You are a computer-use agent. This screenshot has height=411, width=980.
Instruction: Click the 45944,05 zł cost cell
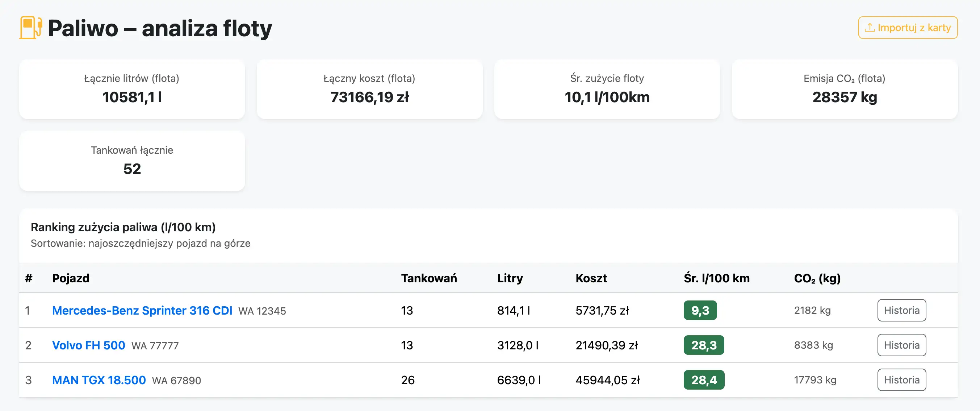point(608,380)
